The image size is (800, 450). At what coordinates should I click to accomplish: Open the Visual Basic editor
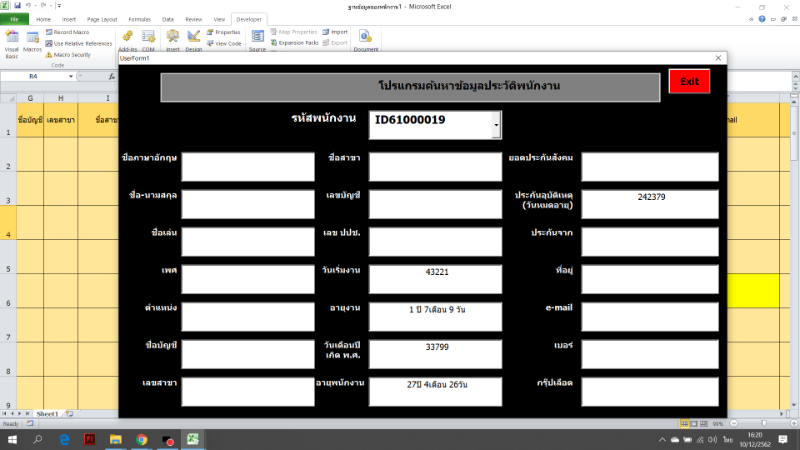coord(12,42)
